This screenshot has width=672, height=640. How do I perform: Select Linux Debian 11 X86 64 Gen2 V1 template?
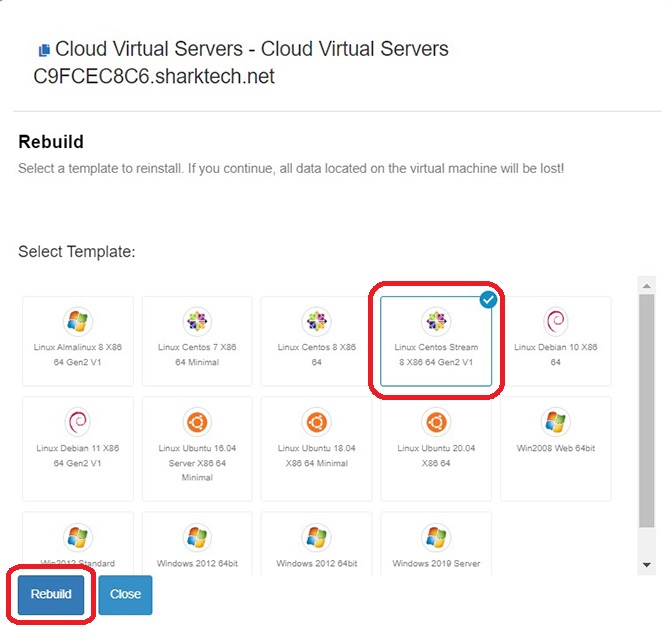click(x=78, y=449)
